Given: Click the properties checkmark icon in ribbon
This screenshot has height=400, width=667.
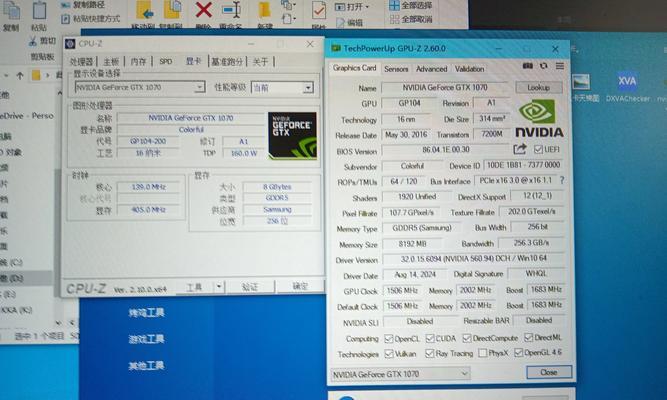Looking at the screenshot, I should coord(319,10).
